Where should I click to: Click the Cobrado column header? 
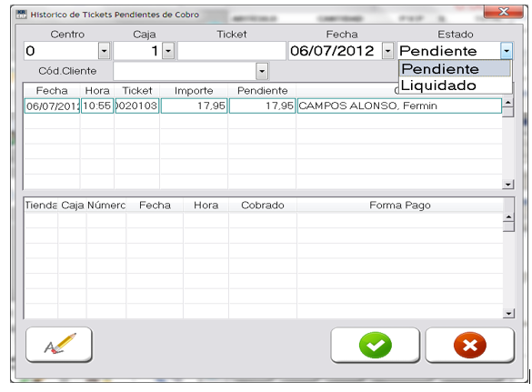pos(263,205)
